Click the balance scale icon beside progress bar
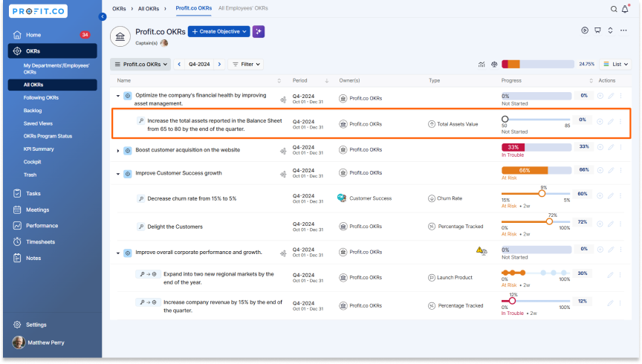Image resolution: width=642 pixels, height=364 pixels. point(494,65)
